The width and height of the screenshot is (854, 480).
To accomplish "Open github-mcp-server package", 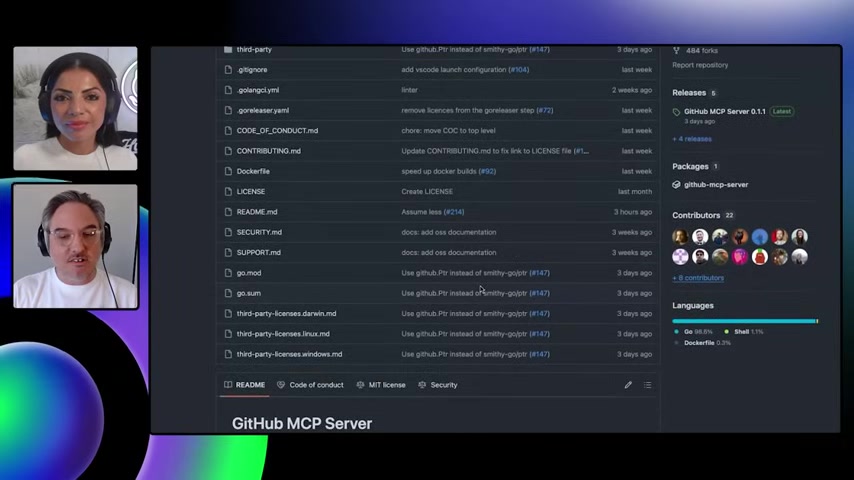I will coord(716,185).
